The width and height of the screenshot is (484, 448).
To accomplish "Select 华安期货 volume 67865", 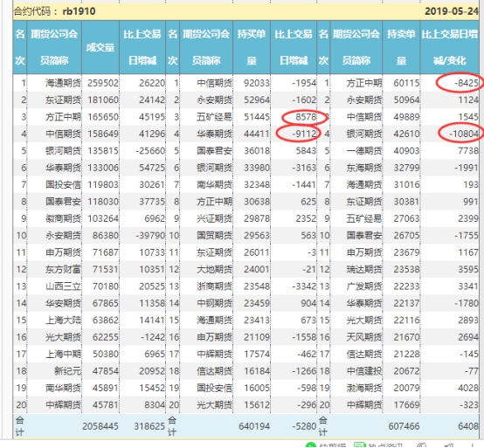I will 105,303.
